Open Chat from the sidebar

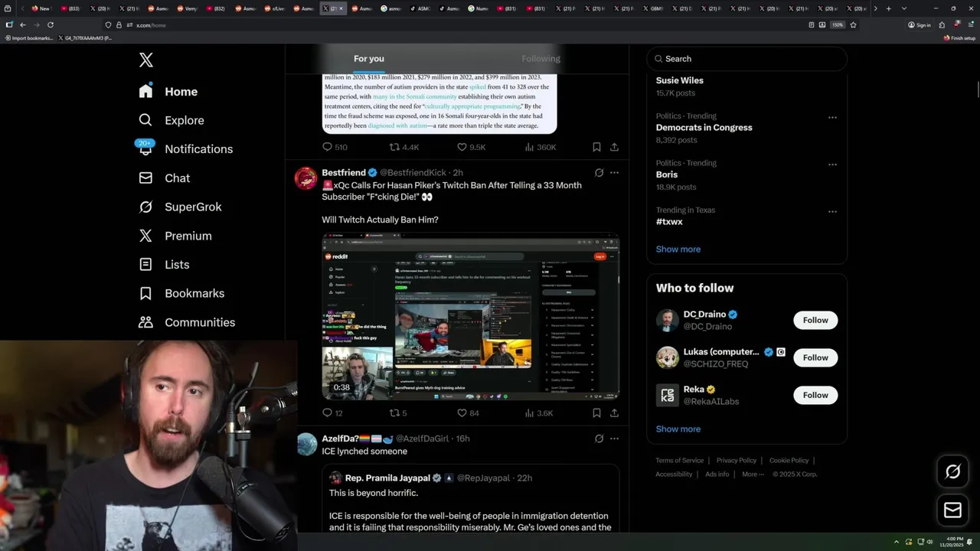point(164,178)
